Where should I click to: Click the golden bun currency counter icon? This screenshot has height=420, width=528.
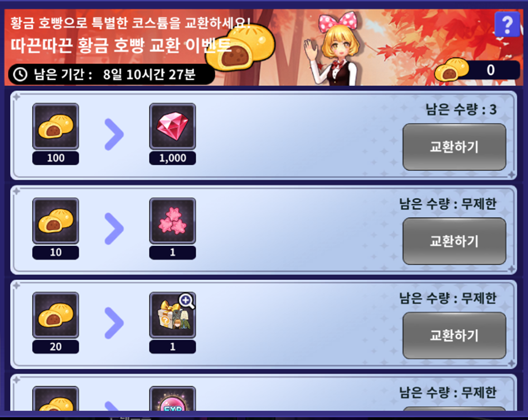coord(451,70)
